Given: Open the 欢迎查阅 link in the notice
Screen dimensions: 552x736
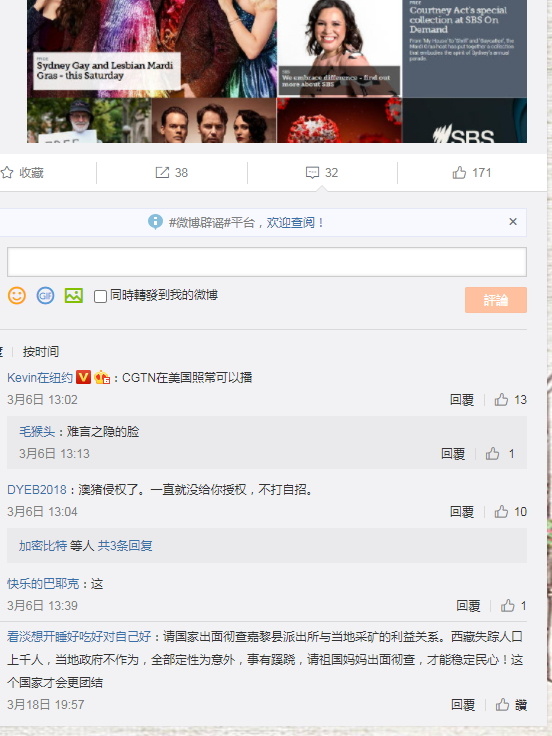Looking at the screenshot, I should coord(290,222).
